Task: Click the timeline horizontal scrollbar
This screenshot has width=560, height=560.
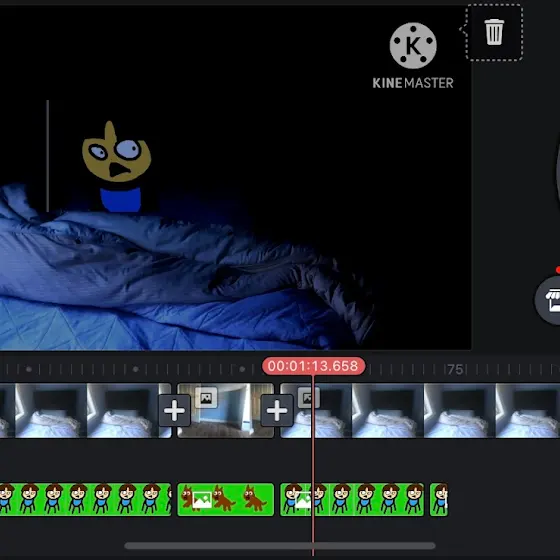Action: (280, 546)
